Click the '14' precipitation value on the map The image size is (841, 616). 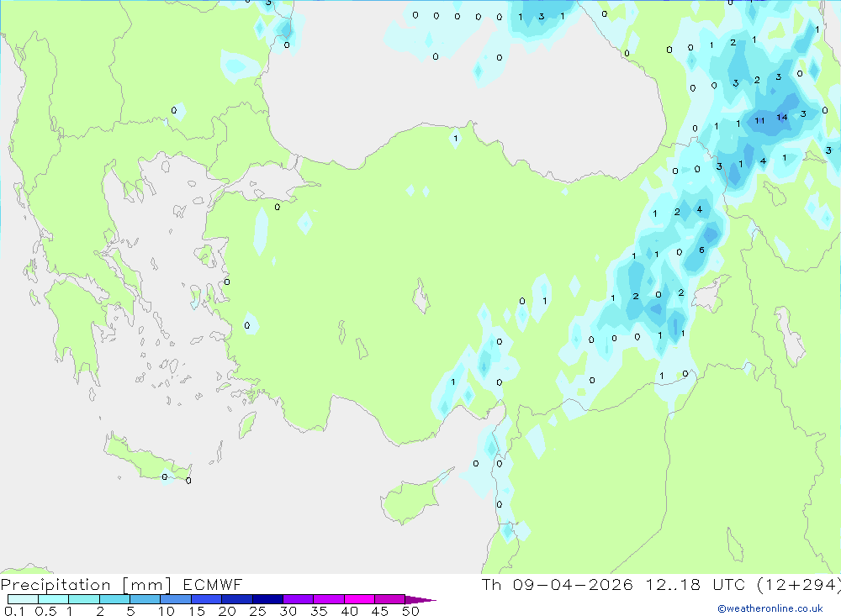click(x=782, y=118)
